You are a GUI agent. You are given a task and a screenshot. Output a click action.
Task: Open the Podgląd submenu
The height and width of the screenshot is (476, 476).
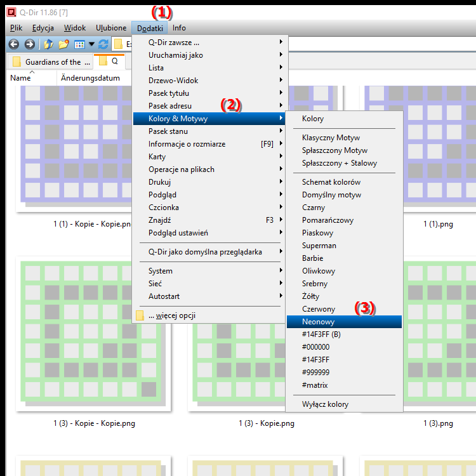(x=209, y=195)
